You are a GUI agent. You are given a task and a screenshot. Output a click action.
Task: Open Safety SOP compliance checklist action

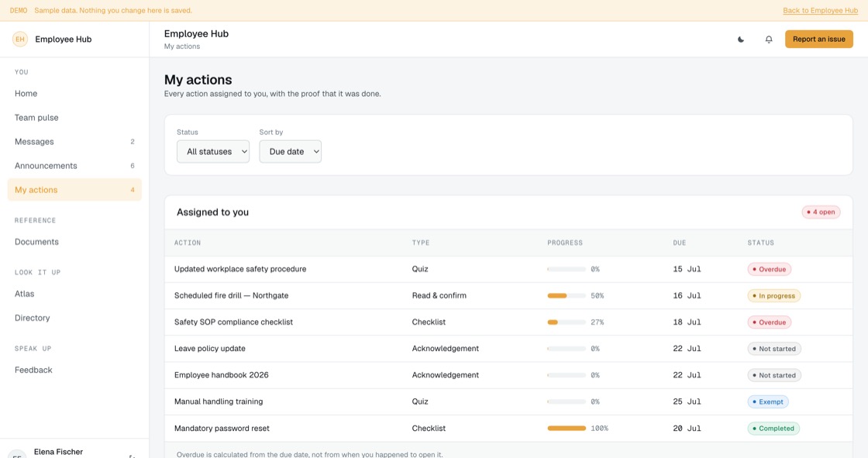point(233,322)
